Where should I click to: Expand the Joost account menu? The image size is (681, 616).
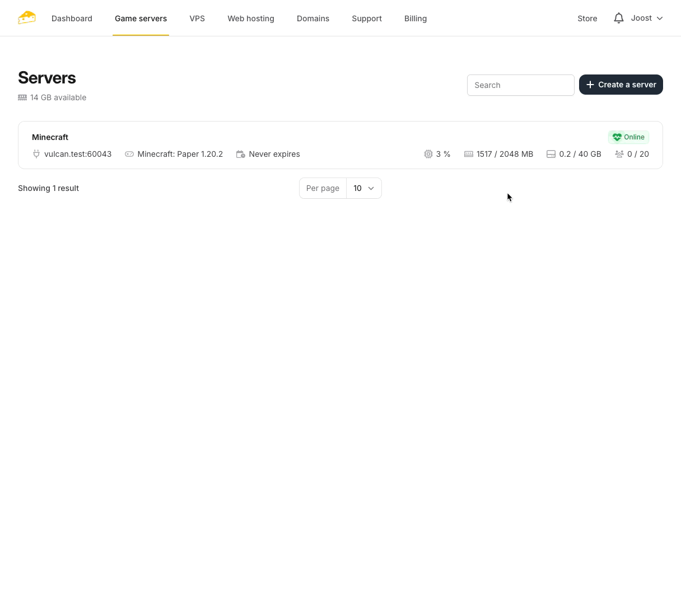click(647, 18)
